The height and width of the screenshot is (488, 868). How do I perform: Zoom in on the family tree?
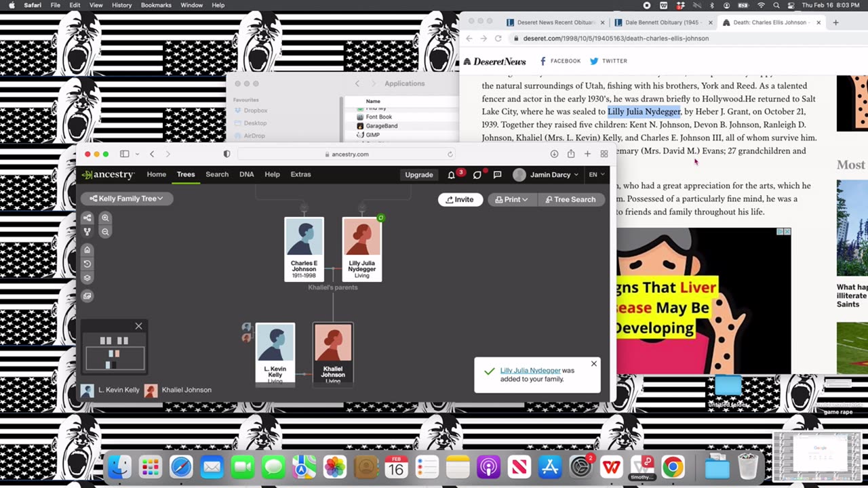105,218
